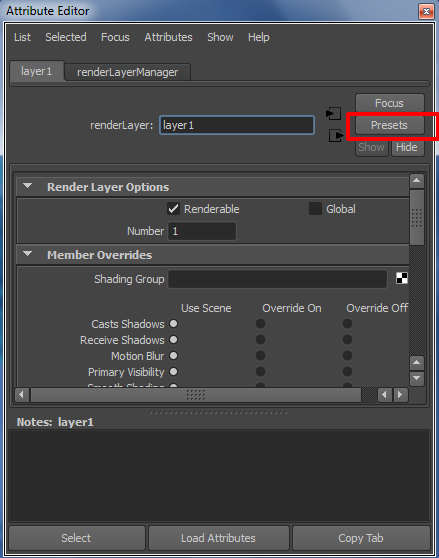Screen dimensions: 439x558
Task: Click the up arrow above the bottom scroll arrow
Action: coord(417,363)
